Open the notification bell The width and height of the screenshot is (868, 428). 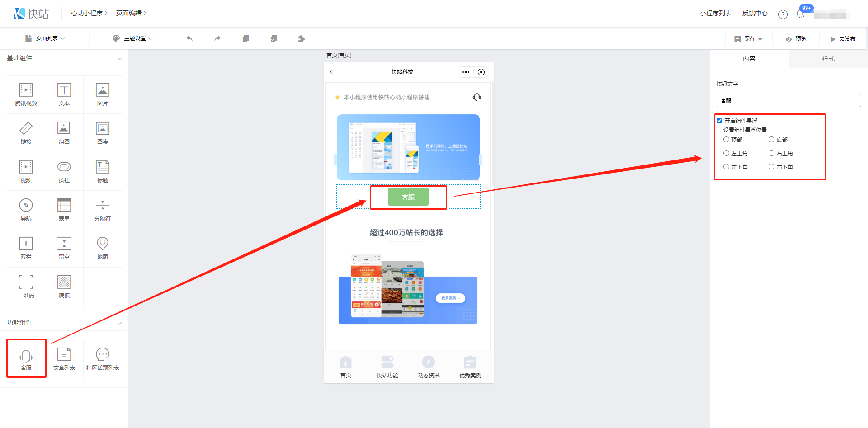[x=800, y=14]
